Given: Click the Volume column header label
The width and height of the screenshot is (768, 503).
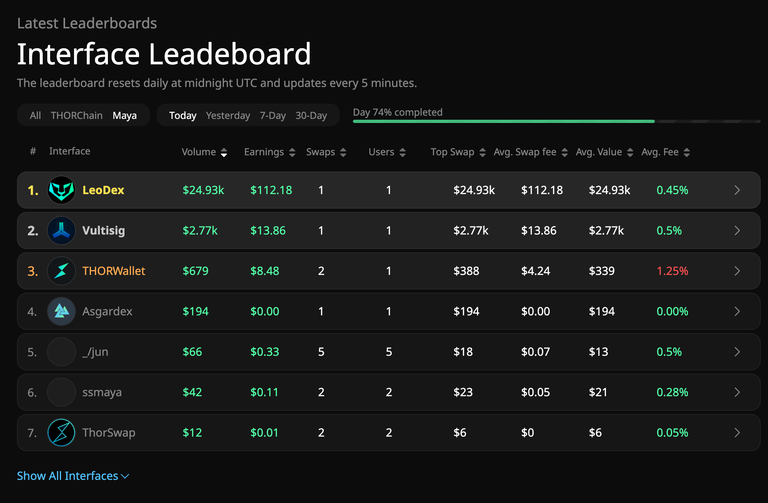Looking at the screenshot, I should (x=198, y=152).
